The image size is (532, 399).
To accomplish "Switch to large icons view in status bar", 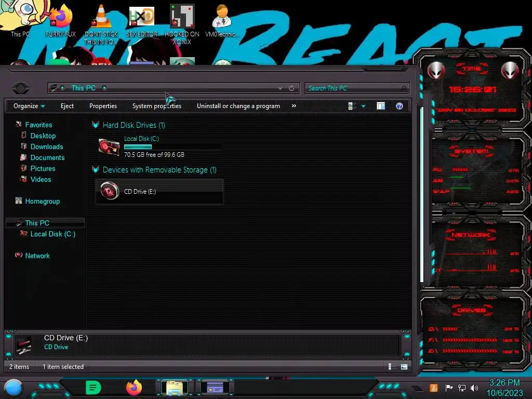I will click(x=404, y=366).
